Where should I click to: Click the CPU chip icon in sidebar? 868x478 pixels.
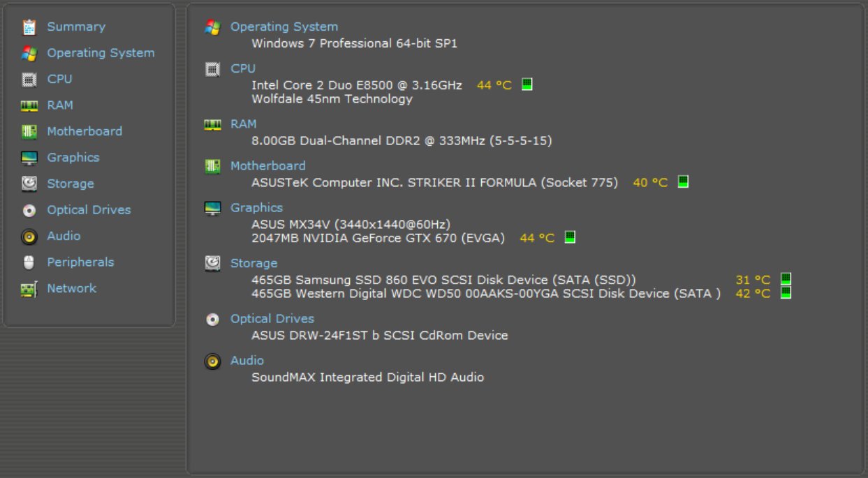(x=29, y=80)
